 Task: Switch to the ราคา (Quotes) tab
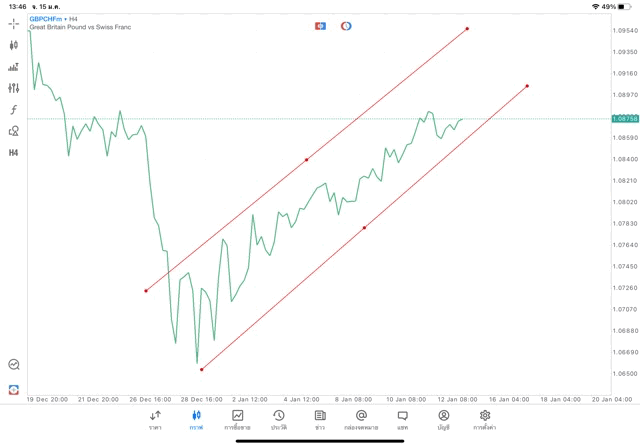155,420
